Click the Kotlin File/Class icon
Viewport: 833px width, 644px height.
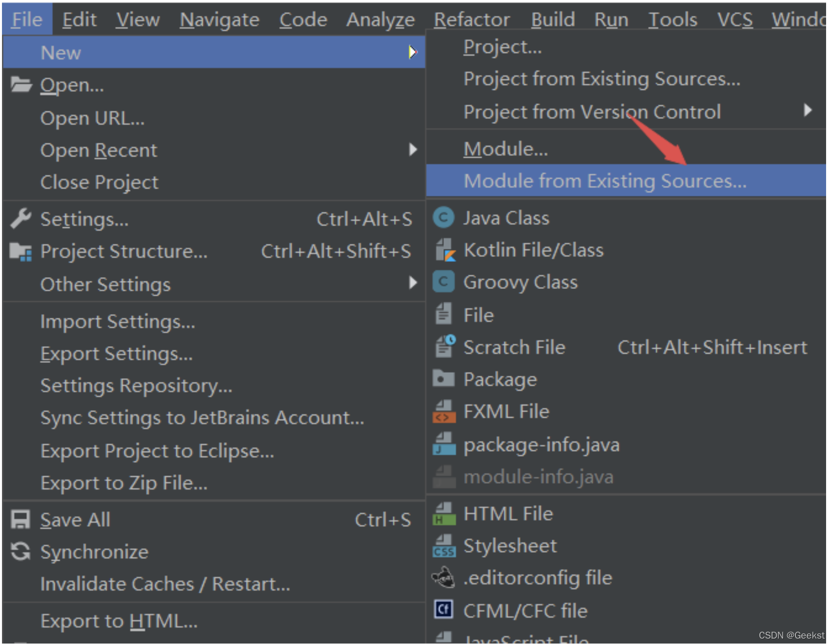click(445, 250)
